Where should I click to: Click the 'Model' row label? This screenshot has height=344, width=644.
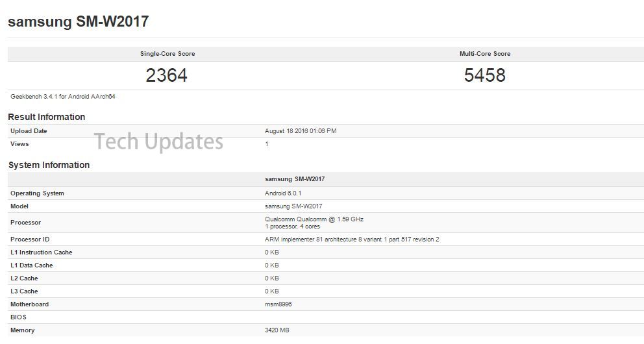point(19,206)
